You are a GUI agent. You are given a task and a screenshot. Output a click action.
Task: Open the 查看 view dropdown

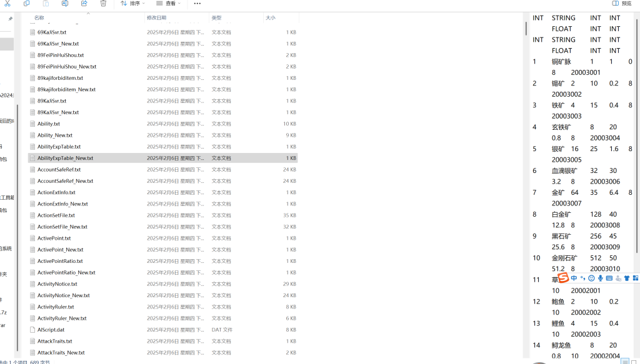point(169,3)
